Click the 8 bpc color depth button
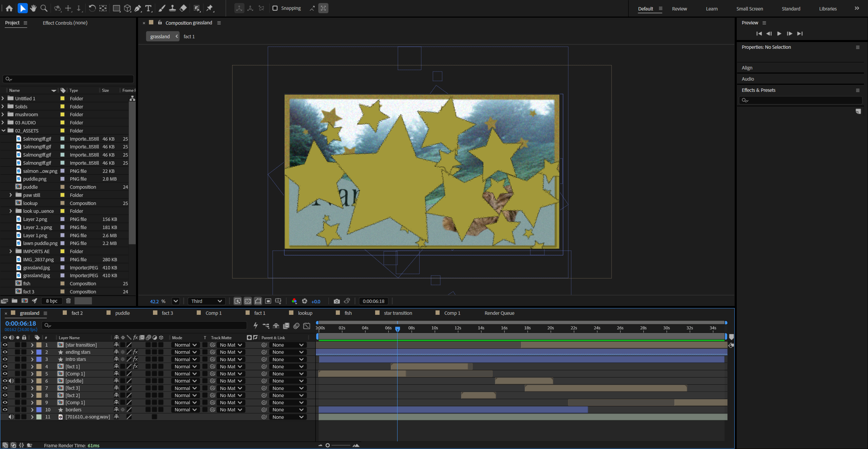This screenshot has width=868, height=449. pyautogui.click(x=52, y=301)
